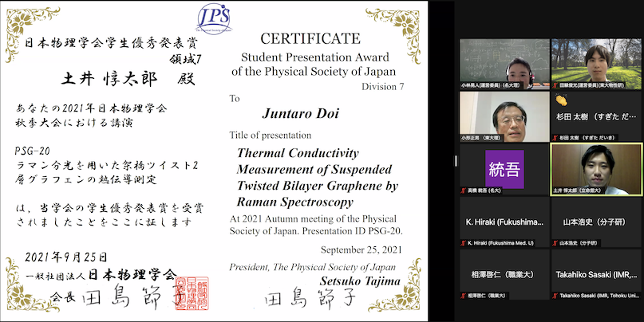Click the K. Hiraki (Fukushima Med. U) label
644x322 pixels.
[x=500, y=243]
